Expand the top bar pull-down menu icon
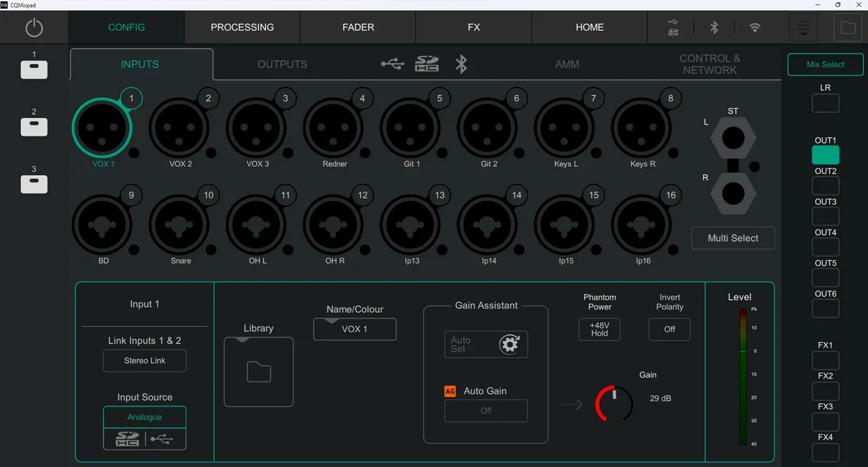 coord(804,28)
